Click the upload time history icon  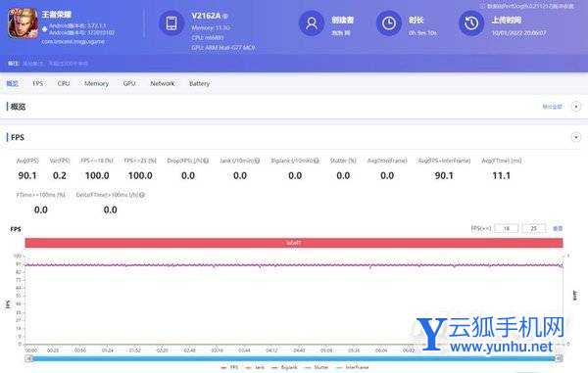(471, 23)
